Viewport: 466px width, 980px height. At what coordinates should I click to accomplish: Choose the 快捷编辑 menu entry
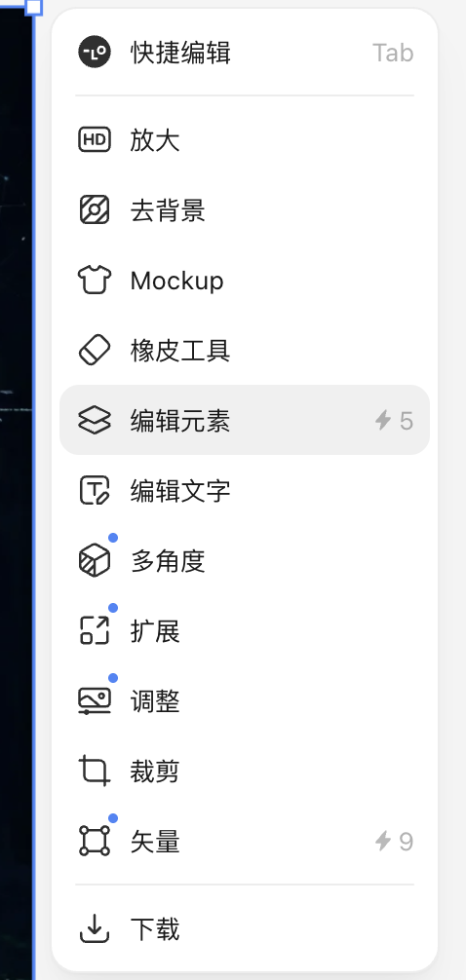pos(245,53)
